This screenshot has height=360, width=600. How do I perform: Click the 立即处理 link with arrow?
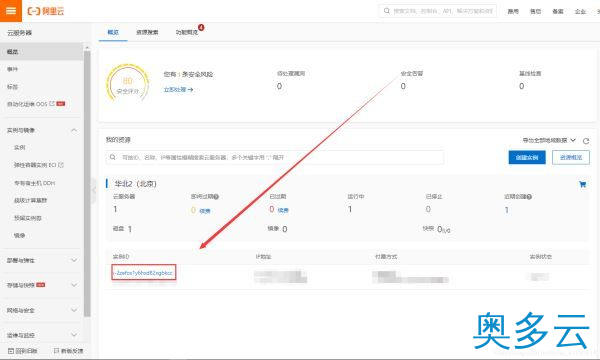178,90
